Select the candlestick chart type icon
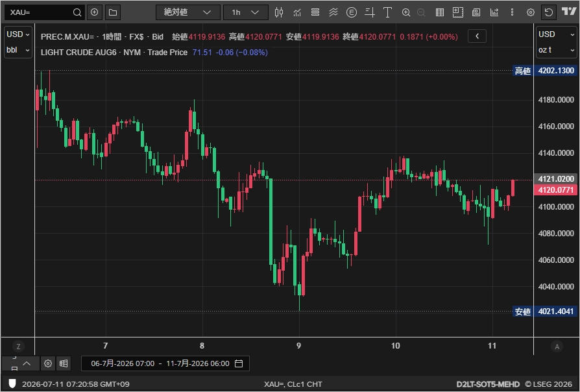This screenshot has width=580, height=392. [x=279, y=12]
